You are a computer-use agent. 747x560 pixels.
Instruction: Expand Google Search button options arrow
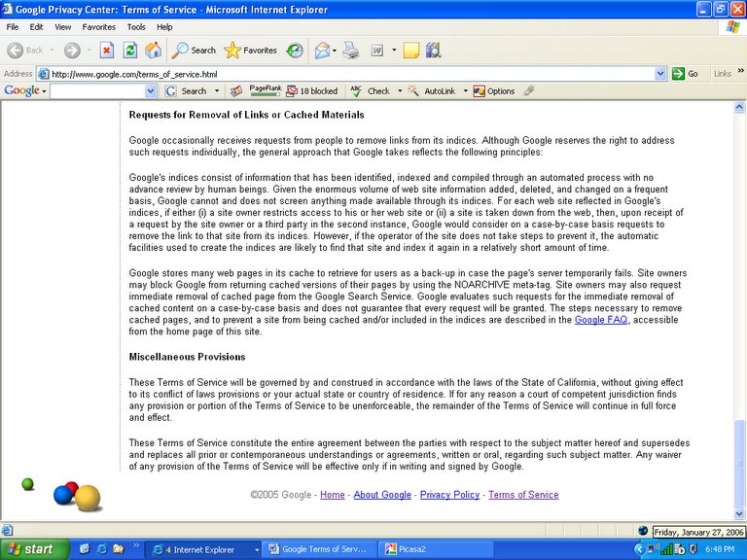click(x=217, y=91)
